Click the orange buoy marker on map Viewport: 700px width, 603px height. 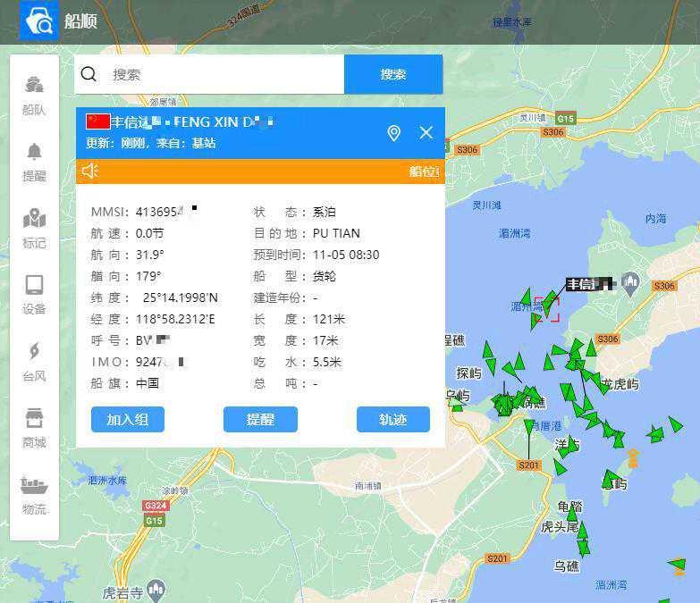tap(633, 458)
